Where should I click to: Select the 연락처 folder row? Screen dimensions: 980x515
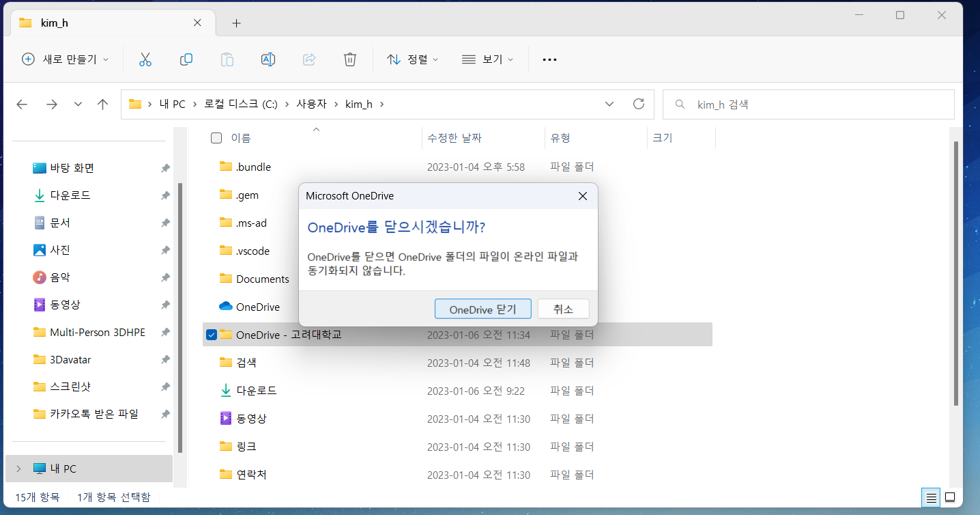[x=457, y=474]
